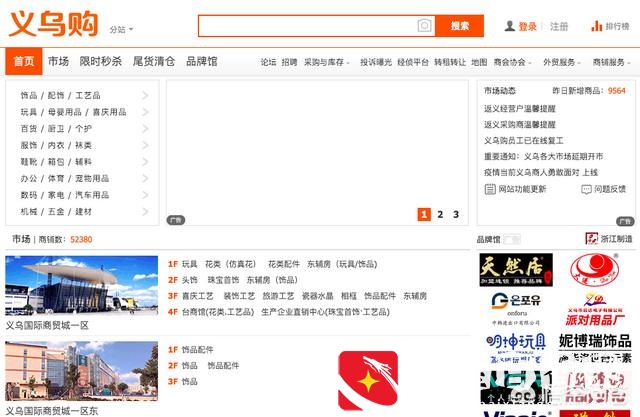Expand 数码 / 家电 / 汽车用品 arrow
The image size is (640, 417).
tap(145, 195)
